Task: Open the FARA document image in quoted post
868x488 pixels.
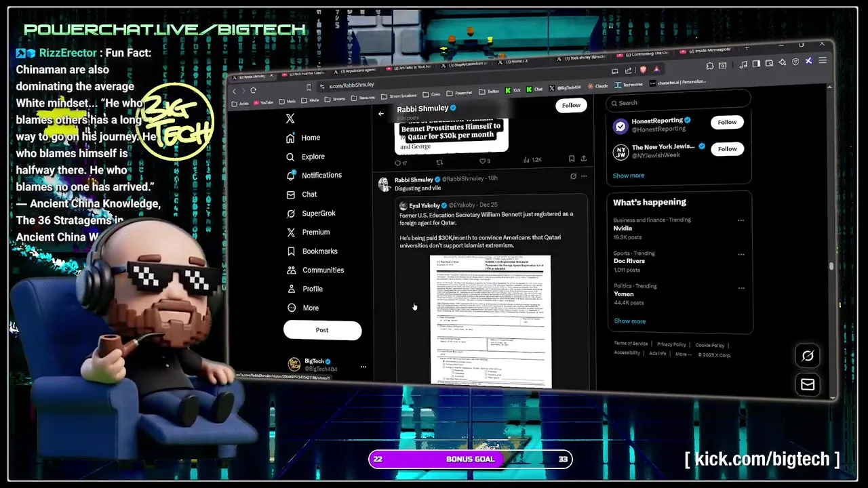Action: point(490,321)
